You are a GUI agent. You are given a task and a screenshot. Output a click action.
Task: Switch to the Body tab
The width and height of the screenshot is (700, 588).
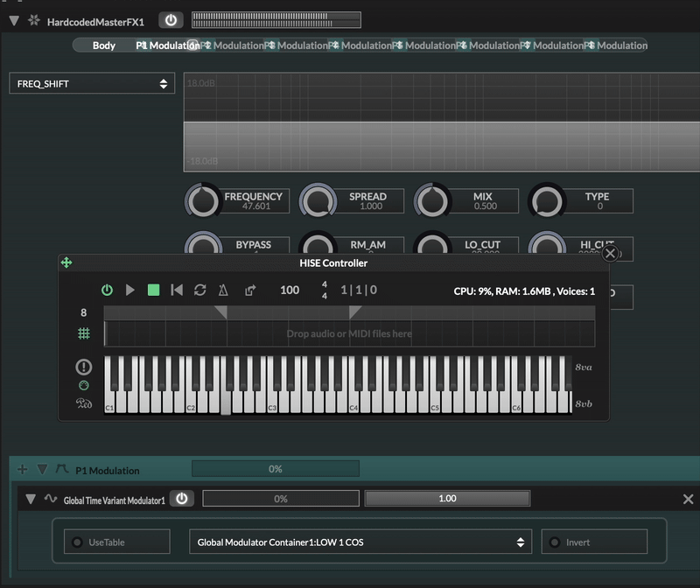coord(104,45)
